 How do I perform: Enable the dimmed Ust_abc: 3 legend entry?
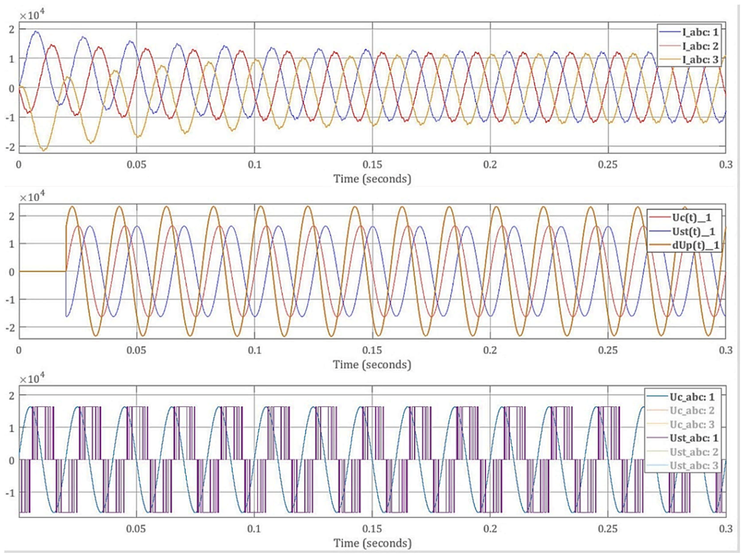pos(694,465)
